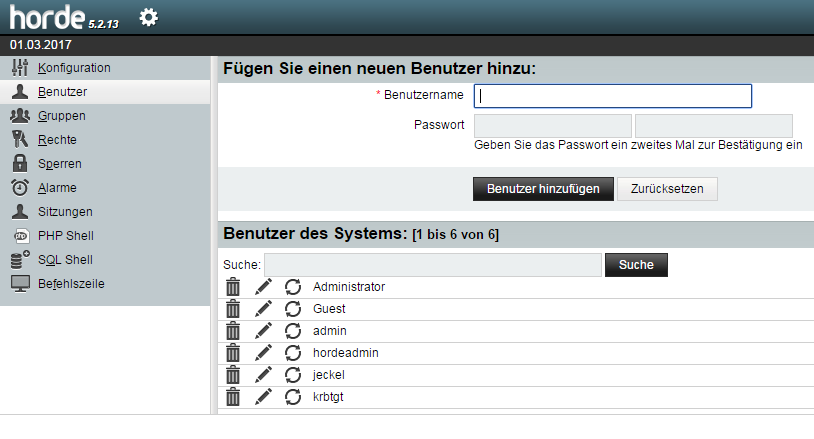Delete the krbtgt user via trash icon

(233, 397)
